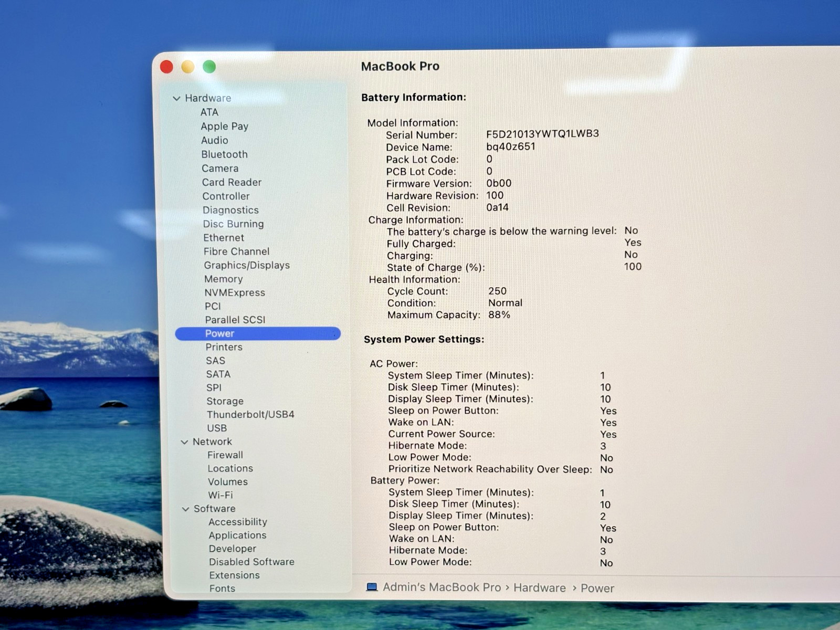This screenshot has height=630, width=840.
Task: Select Card Reader in sidebar
Action: (x=232, y=182)
